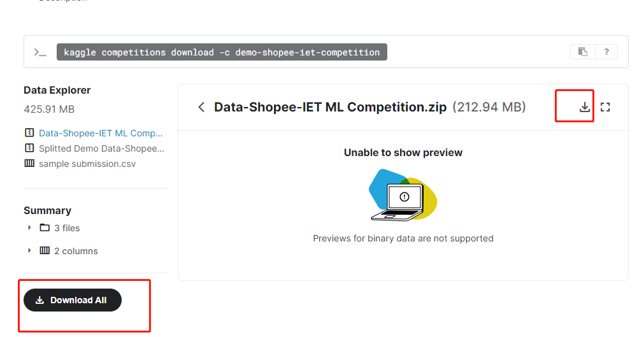Download the Data-Shopee-IET zip via header icon
Viewport: 644px width, 337px height.
pyautogui.click(x=584, y=108)
